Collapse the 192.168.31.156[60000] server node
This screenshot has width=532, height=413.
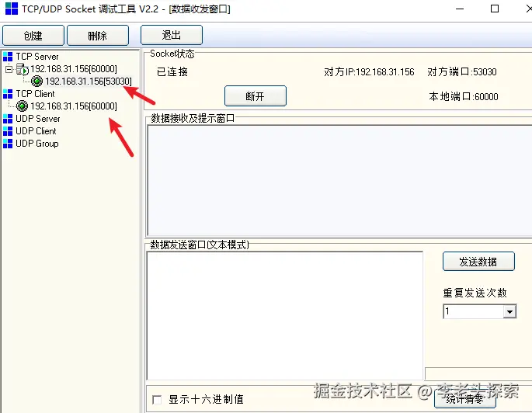[9, 70]
